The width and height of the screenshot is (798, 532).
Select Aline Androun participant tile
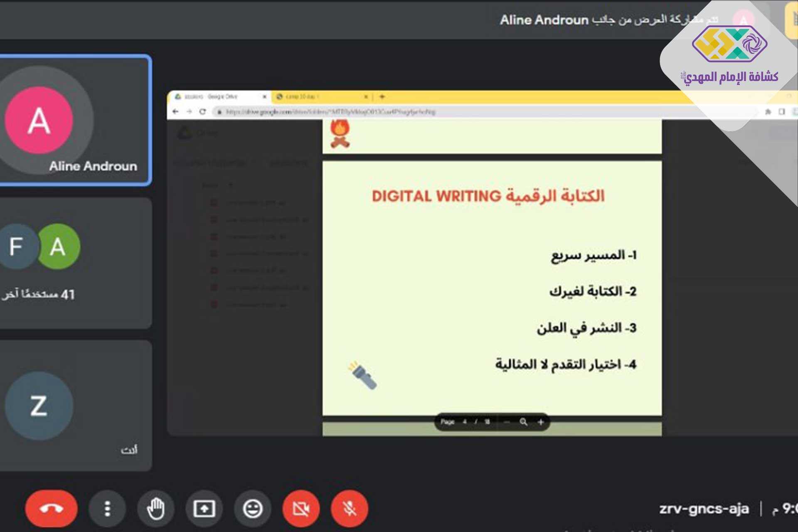coord(75,121)
